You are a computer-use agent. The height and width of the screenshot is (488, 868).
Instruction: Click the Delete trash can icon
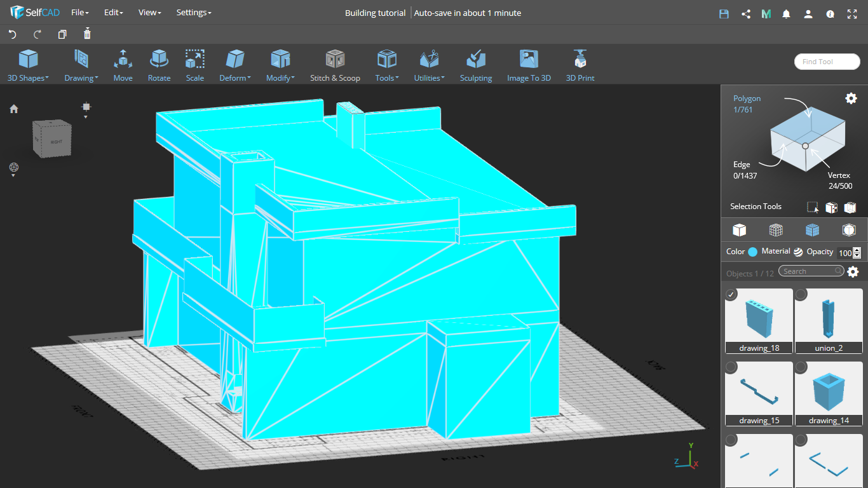click(87, 34)
